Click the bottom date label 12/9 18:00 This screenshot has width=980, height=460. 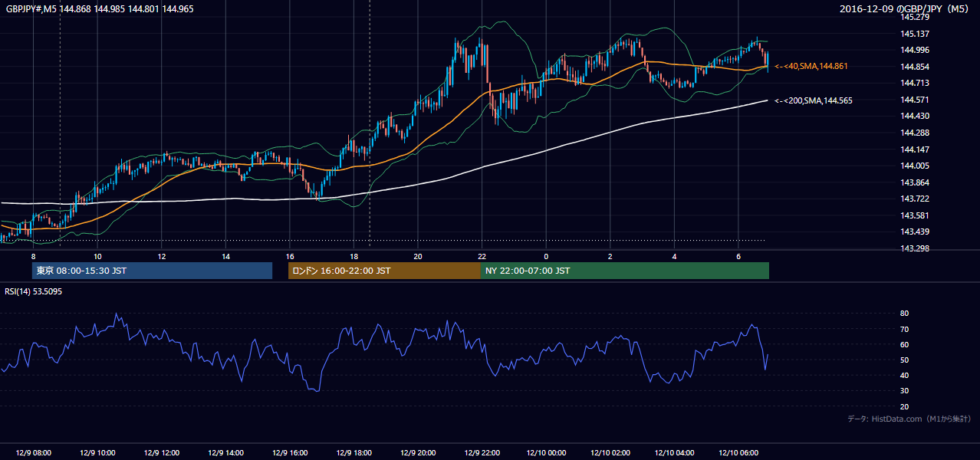354,453
